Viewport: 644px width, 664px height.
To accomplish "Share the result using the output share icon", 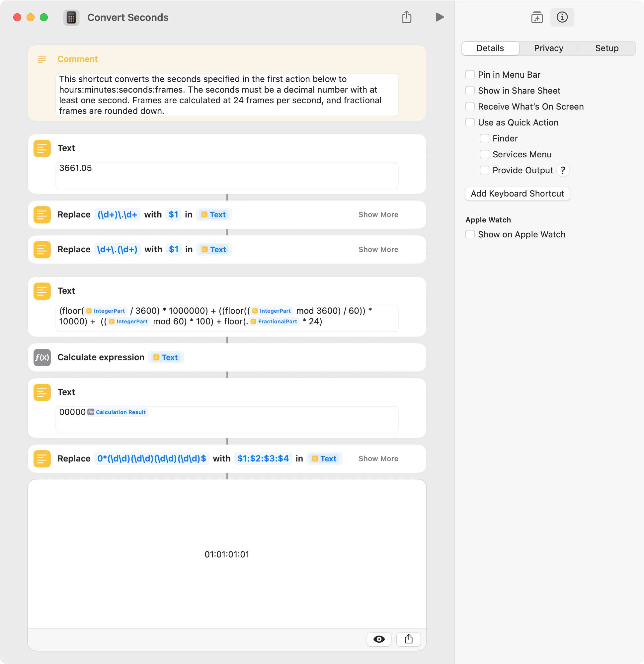I will click(x=409, y=639).
